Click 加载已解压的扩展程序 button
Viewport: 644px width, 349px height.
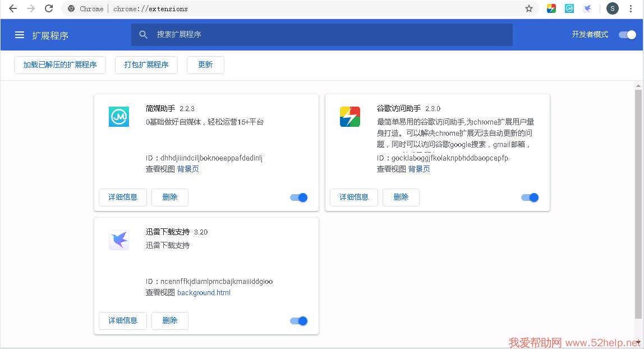coord(60,65)
